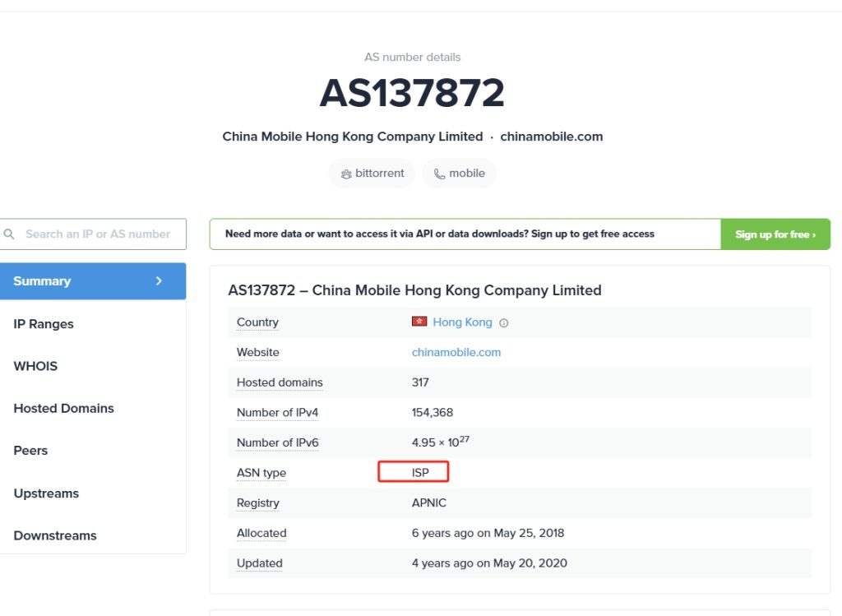842x616 pixels.
Task: Click the Allocated field label
Action: (261, 533)
